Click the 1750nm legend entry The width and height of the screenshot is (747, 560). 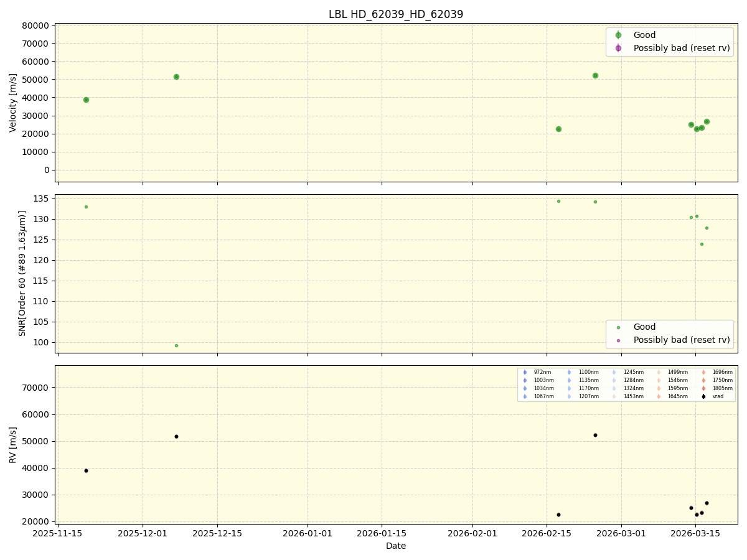click(x=717, y=380)
